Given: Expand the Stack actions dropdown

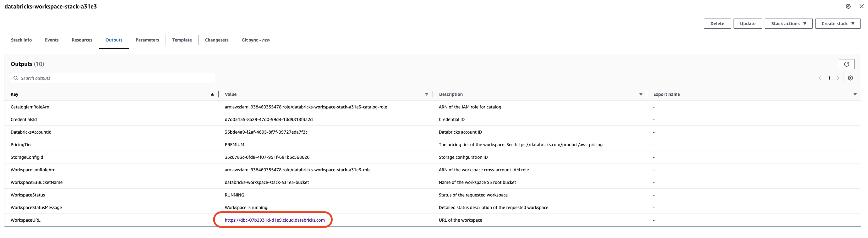Looking at the screenshot, I should point(788,24).
